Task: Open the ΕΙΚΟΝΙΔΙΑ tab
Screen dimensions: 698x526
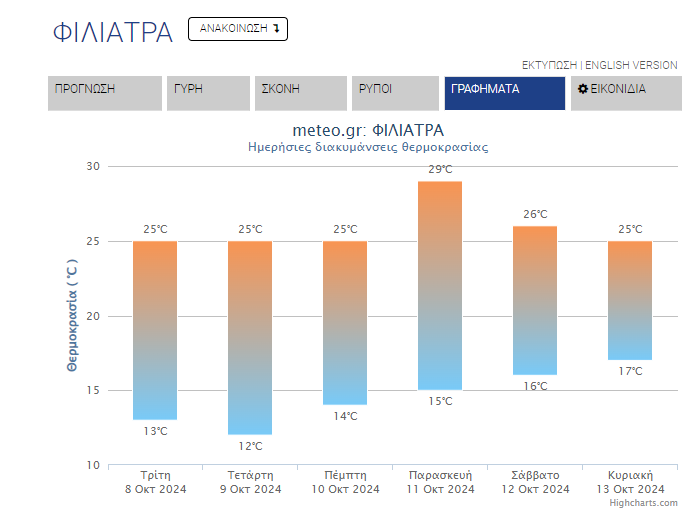Action: coord(626,93)
